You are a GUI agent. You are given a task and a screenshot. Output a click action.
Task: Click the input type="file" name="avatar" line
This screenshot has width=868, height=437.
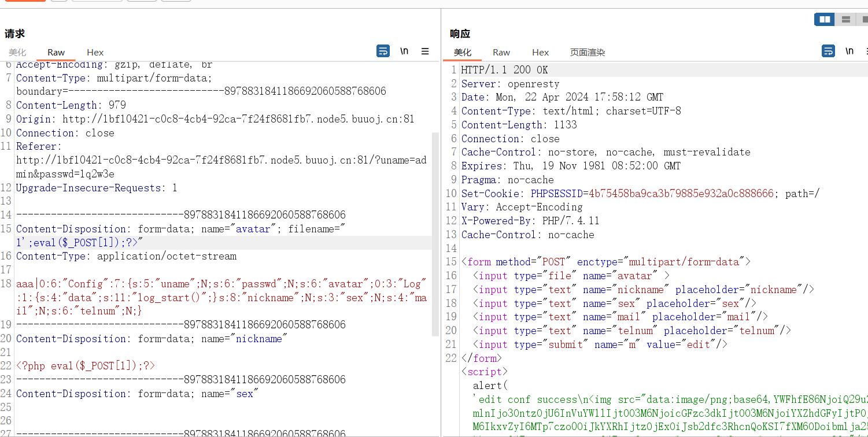(x=571, y=276)
